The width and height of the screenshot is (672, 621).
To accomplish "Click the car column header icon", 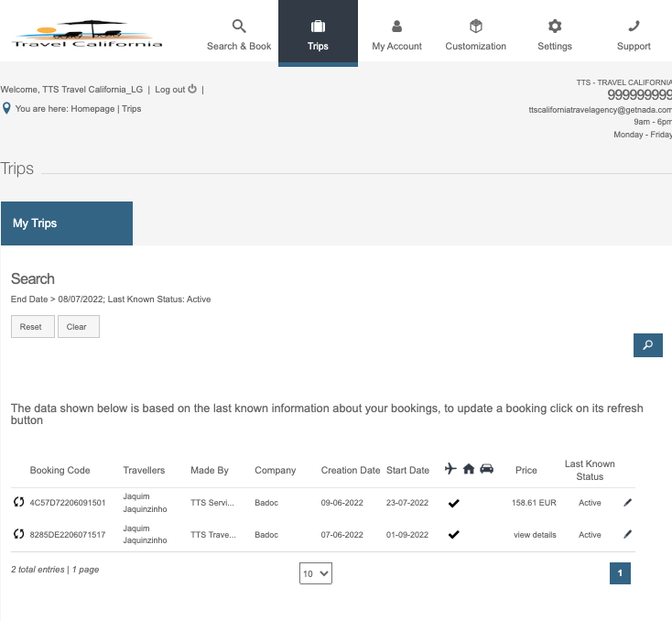I will pyautogui.click(x=487, y=469).
